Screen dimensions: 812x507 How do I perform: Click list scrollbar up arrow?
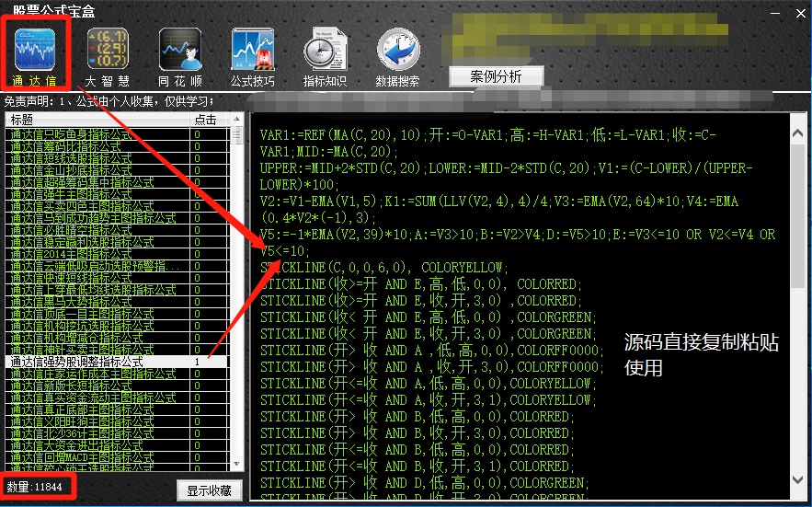coord(236,119)
